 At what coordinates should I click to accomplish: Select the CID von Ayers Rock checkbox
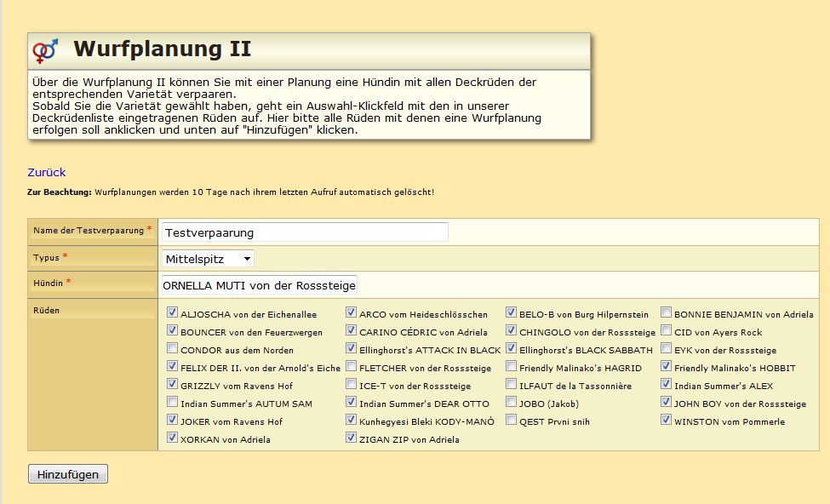point(667,331)
